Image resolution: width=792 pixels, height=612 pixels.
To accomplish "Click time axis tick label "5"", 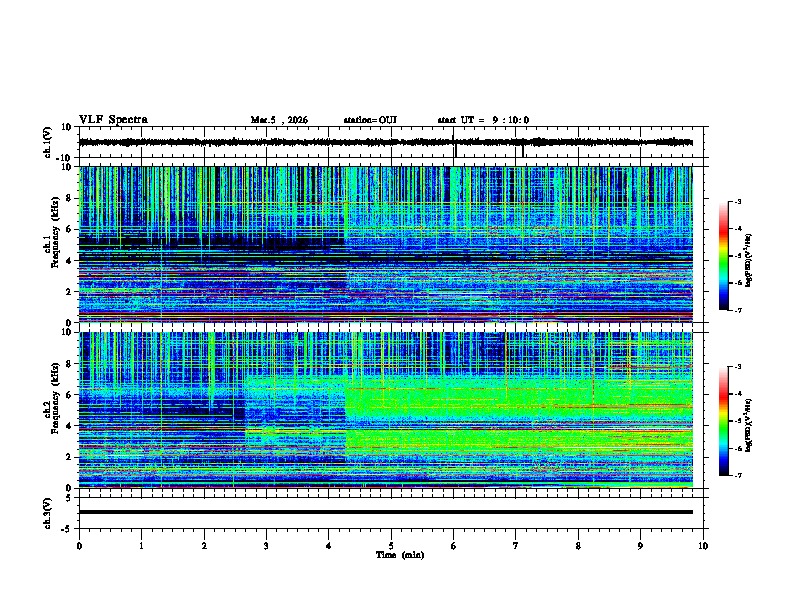I will [x=391, y=546].
